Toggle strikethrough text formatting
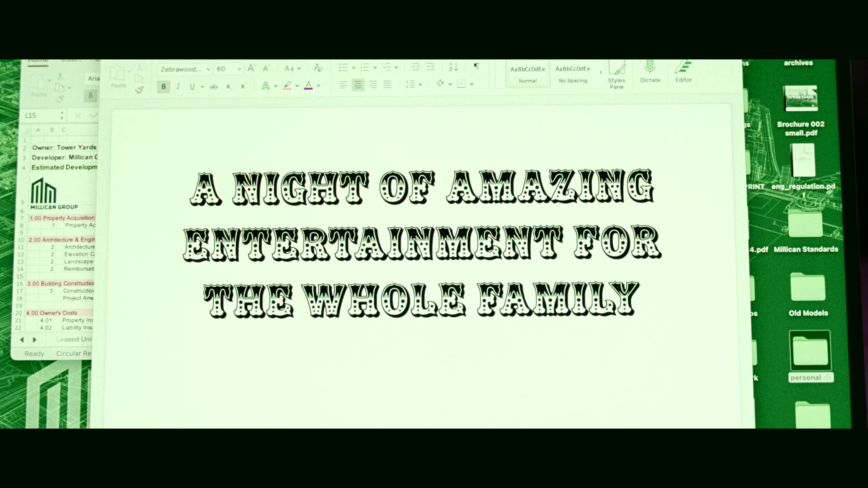Screen dimensions: 868x488 pos(214,87)
